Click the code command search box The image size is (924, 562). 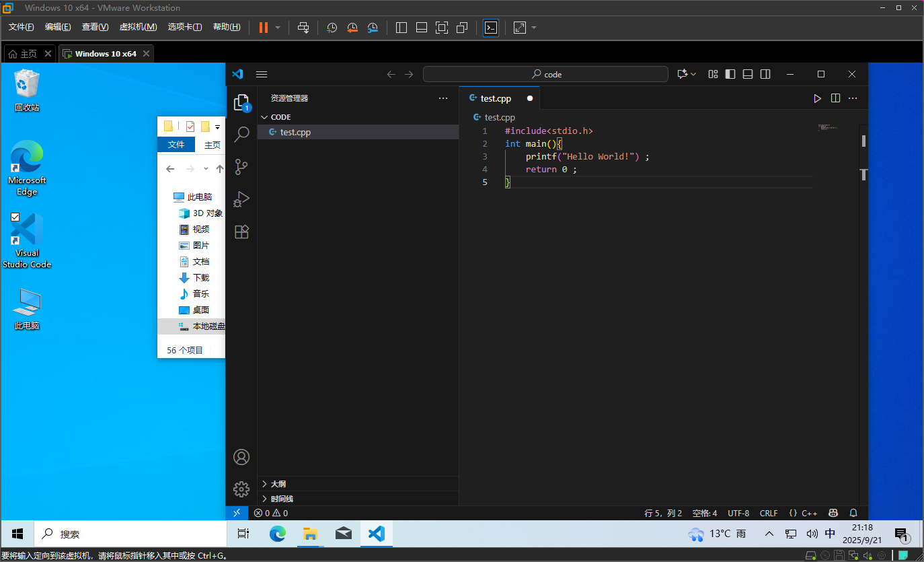(x=545, y=74)
